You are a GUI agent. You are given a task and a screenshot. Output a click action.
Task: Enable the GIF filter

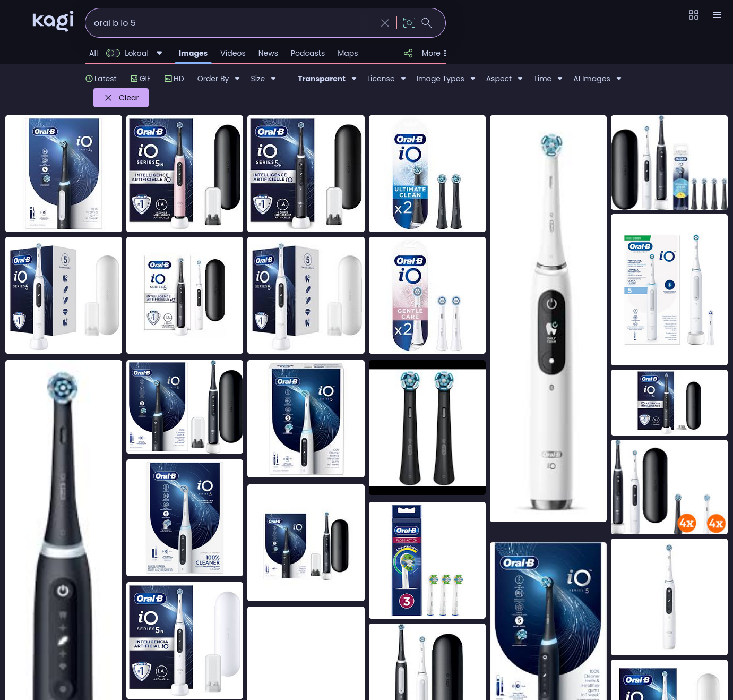point(140,79)
